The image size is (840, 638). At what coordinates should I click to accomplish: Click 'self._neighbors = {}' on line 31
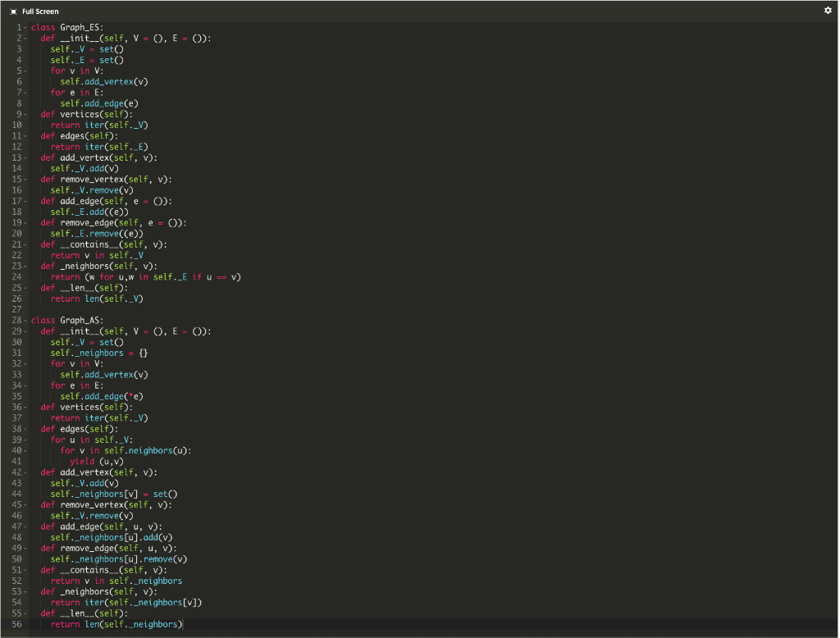click(99, 353)
